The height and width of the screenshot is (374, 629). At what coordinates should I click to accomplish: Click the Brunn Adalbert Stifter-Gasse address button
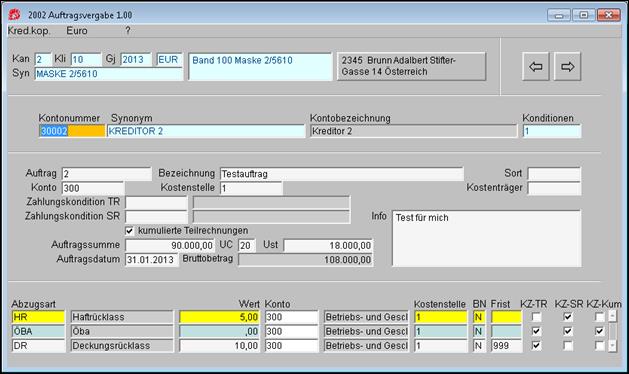(411, 67)
